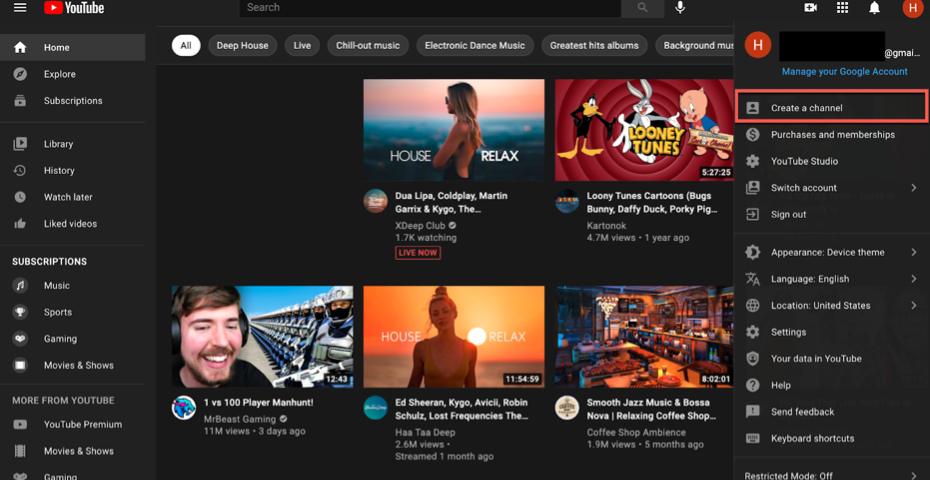Viewport: 930px width, 480px height.
Task: Click the LIVE NOW badge
Action: point(418,253)
